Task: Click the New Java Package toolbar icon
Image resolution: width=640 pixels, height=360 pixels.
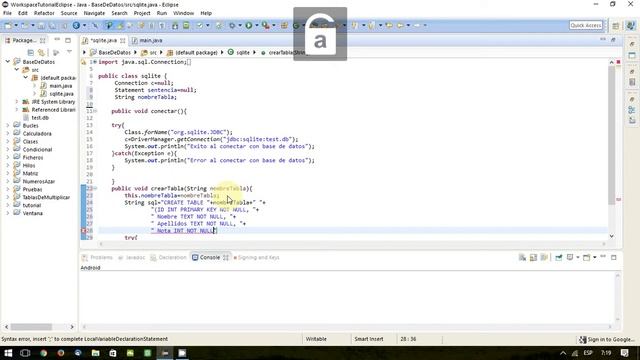Action: (284, 25)
